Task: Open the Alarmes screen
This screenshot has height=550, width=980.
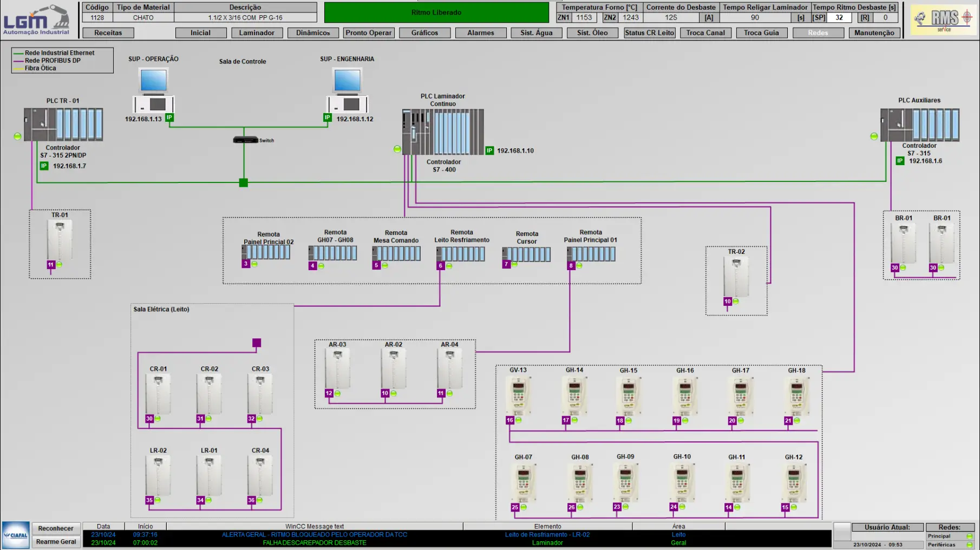Action: tap(480, 33)
